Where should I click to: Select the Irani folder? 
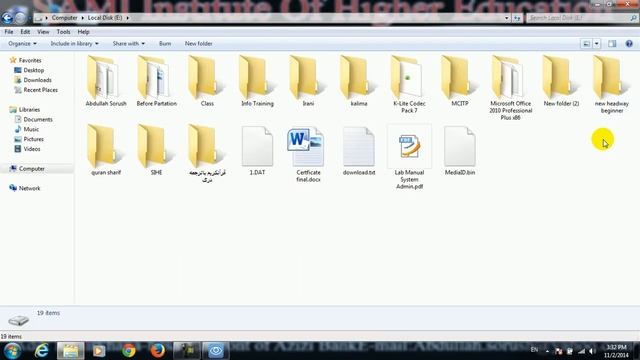click(308, 82)
